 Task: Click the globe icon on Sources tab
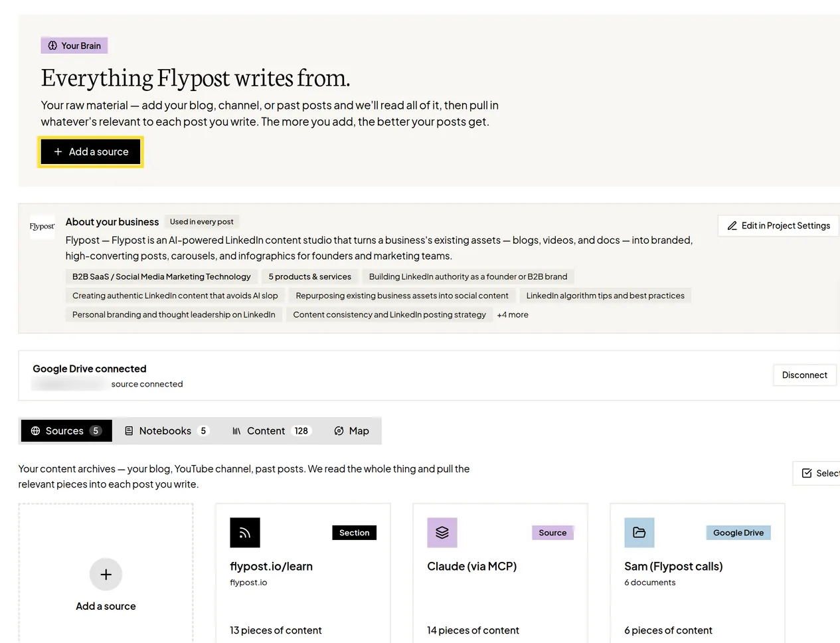point(36,431)
